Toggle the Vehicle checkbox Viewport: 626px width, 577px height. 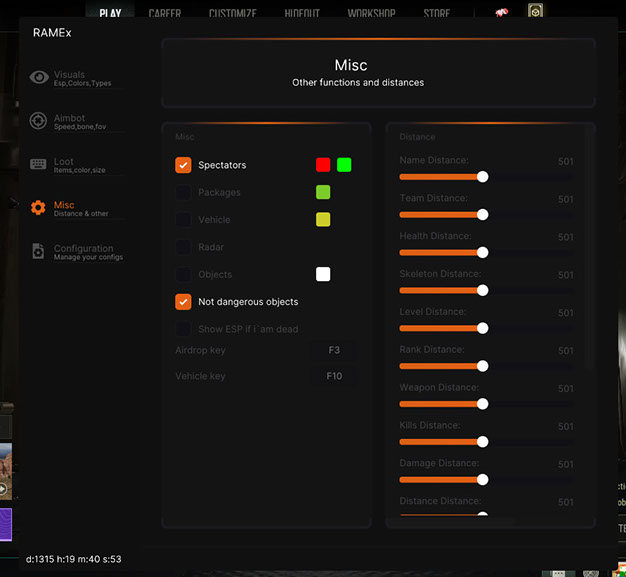point(183,220)
